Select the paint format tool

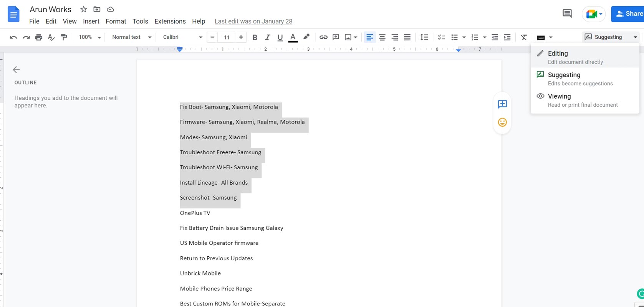pos(64,37)
